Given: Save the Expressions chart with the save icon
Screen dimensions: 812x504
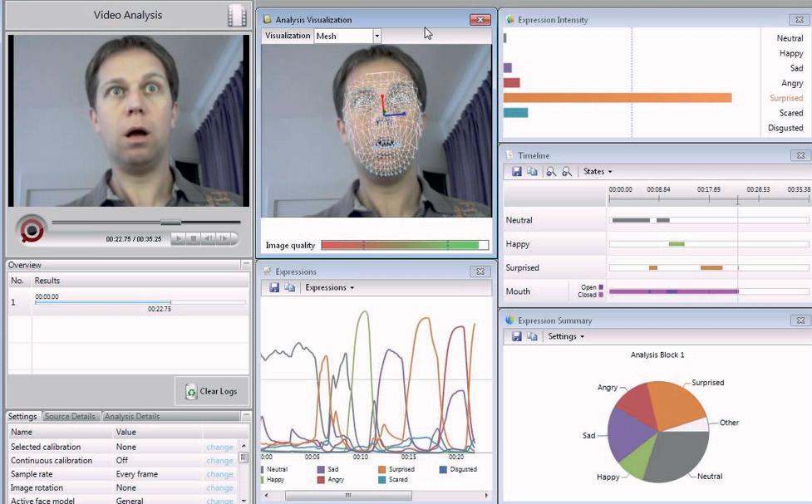Looking at the screenshot, I should click(274, 287).
